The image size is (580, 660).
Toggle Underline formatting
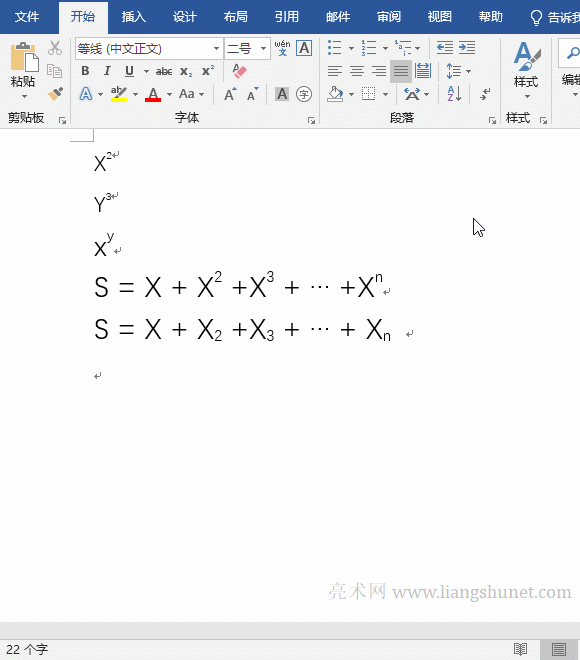(x=129, y=71)
